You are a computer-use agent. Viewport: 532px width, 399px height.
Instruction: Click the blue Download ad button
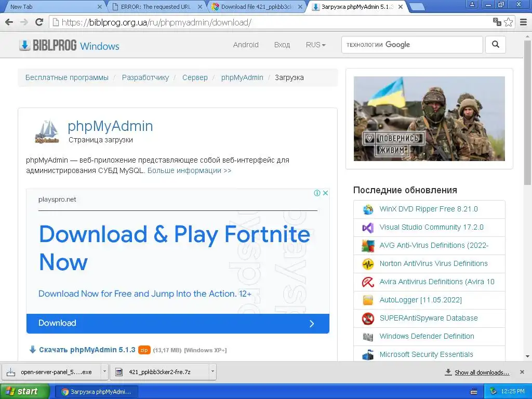(x=178, y=323)
